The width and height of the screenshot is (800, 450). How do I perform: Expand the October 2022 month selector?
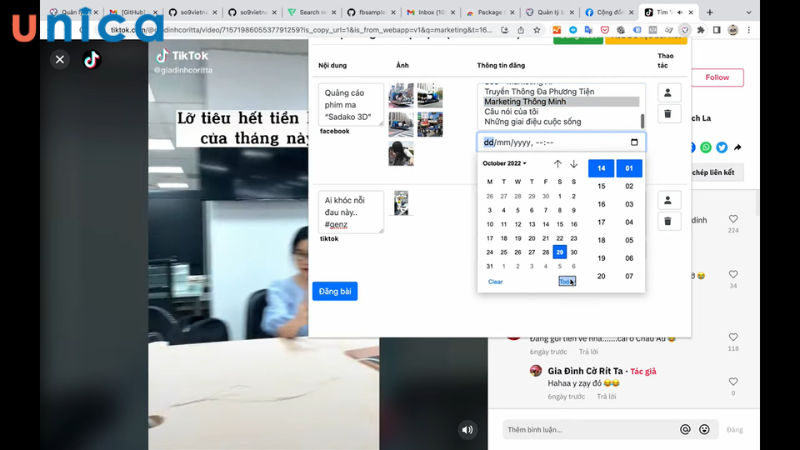click(x=505, y=163)
